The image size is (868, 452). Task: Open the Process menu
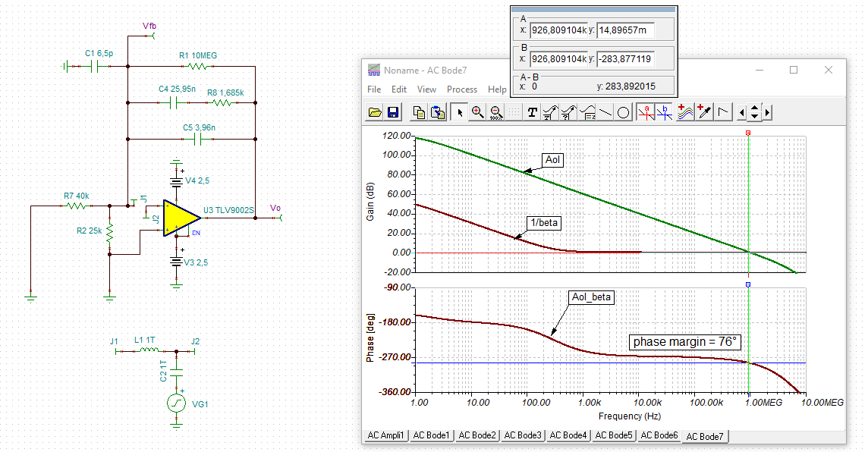click(461, 89)
